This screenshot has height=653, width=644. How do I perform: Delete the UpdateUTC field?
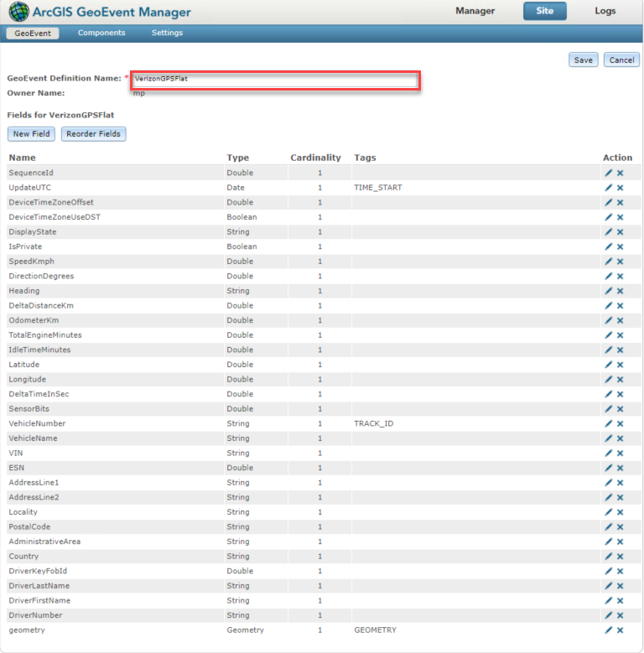click(x=621, y=188)
